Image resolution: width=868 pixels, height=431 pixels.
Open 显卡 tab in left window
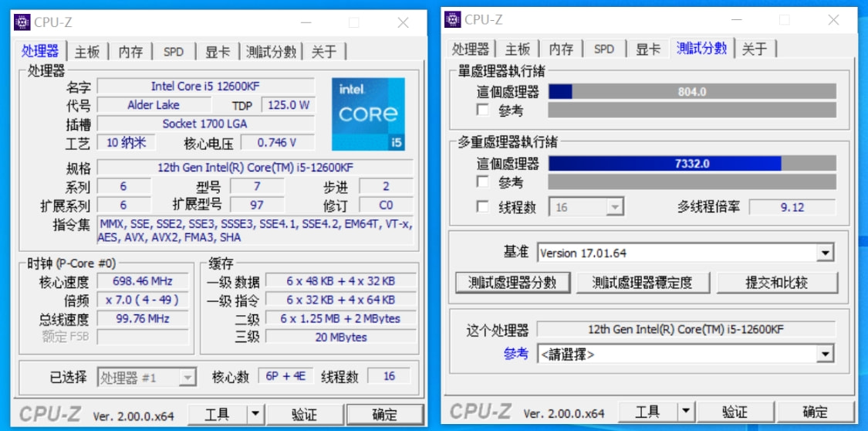218,52
